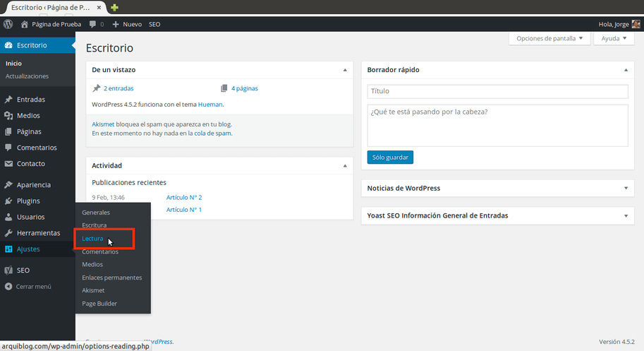Open Actualizaciones under Escritorio

coord(27,76)
